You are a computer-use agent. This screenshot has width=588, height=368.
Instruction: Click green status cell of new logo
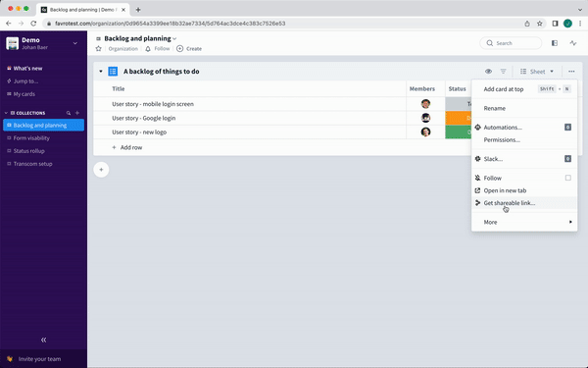[459, 132]
